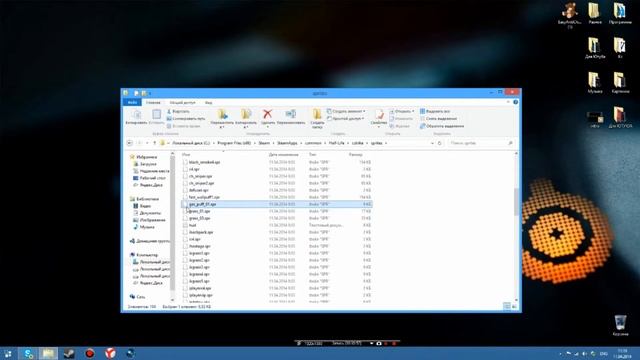Image resolution: width=640 pixels, height=360 pixels.
Task: Switch to the Share (Общий доступ) tab
Action: point(182,102)
